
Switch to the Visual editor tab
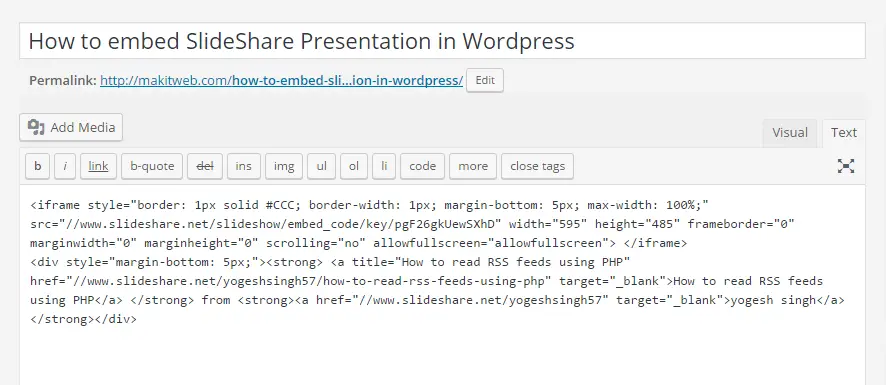click(789, 133)
